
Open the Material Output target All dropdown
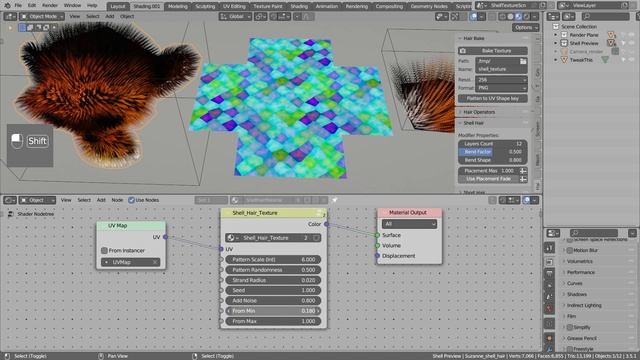(x=409, y=224)
